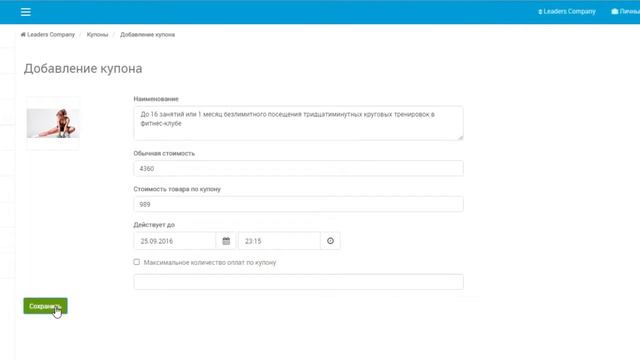Go to Купоны breadcrumb
640x360 pixels.
(x=97, y=35)
